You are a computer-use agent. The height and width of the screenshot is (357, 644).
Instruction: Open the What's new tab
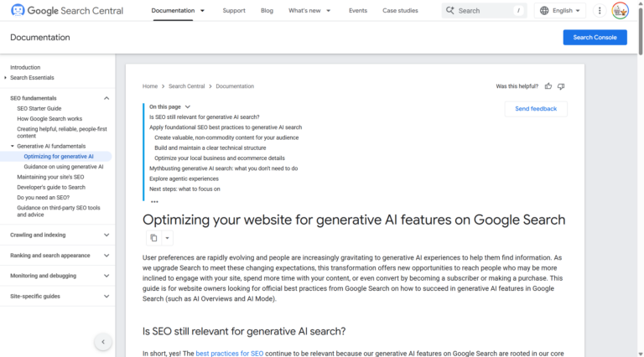coord(304,11)
